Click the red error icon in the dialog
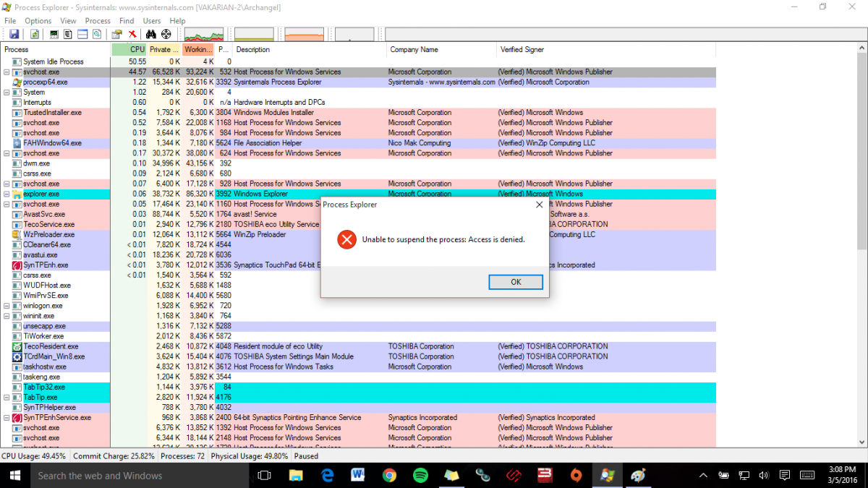 [347, 239]
